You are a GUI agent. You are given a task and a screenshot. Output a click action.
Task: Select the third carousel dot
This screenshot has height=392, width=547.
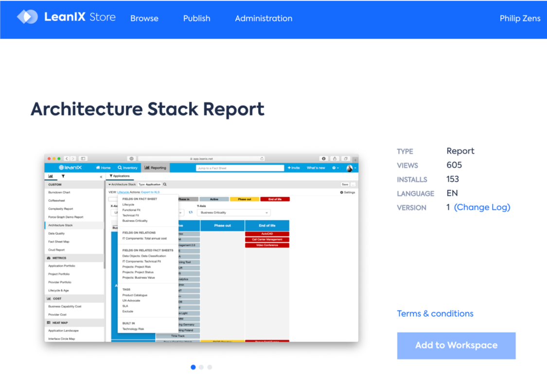(x=210, y=367)
